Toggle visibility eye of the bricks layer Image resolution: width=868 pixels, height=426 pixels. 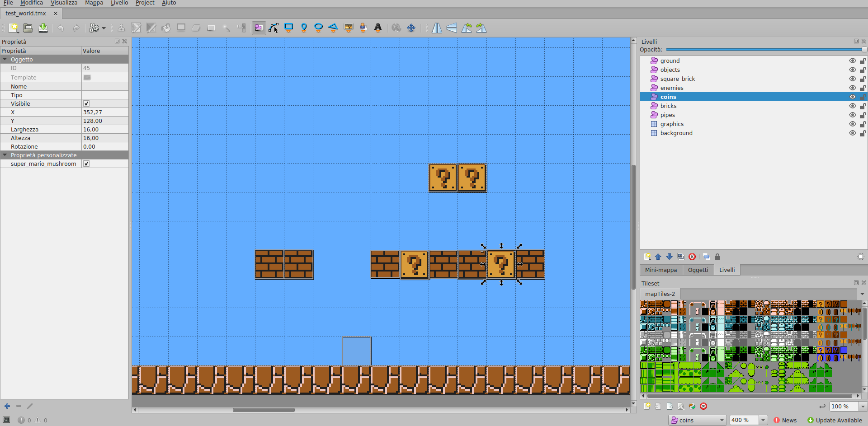(x=853, y=106)
